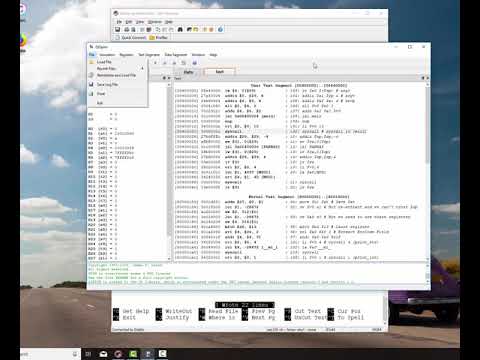The height and width of the screenshot is (360, 480).
Task: Click the binoculars Find icon in SSH client
Action: (x=180, y=30)
